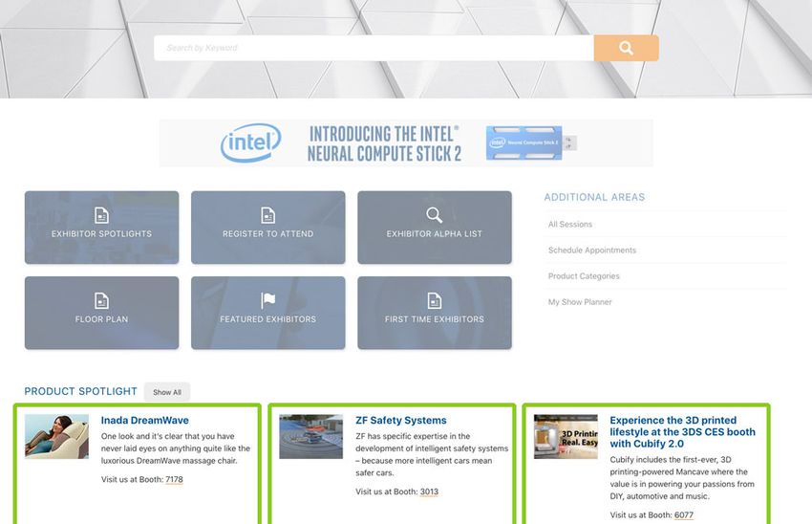Click the document icon on Exhibitor Spotlights
Image resolution: width=812 pixels, height=524 pixels.
101,215
